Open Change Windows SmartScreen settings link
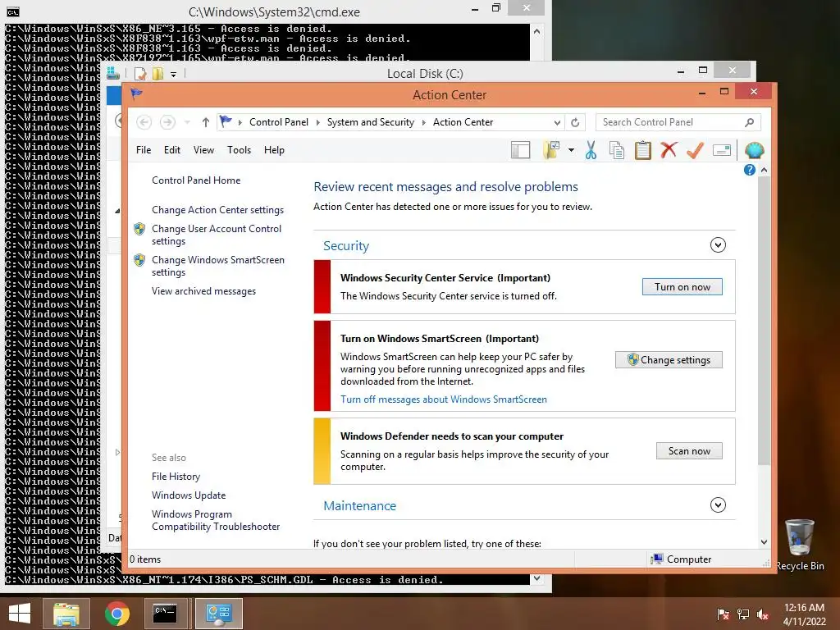 (x=218, y=266)
